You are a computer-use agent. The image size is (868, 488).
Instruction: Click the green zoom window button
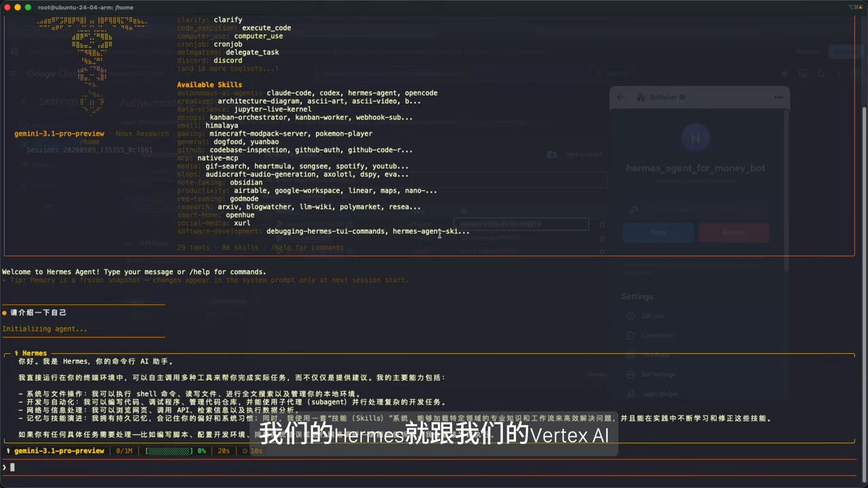tap(28, 7)
